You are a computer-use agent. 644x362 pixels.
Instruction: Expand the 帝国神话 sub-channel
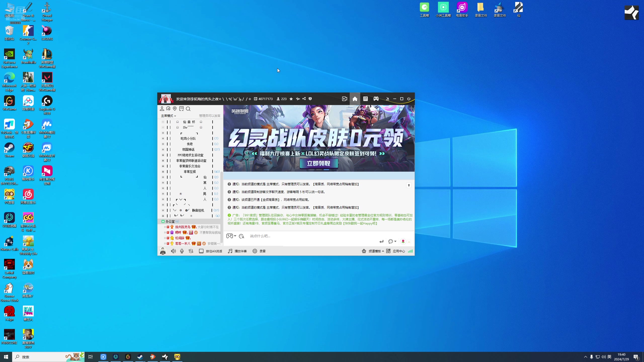[163, 150]
